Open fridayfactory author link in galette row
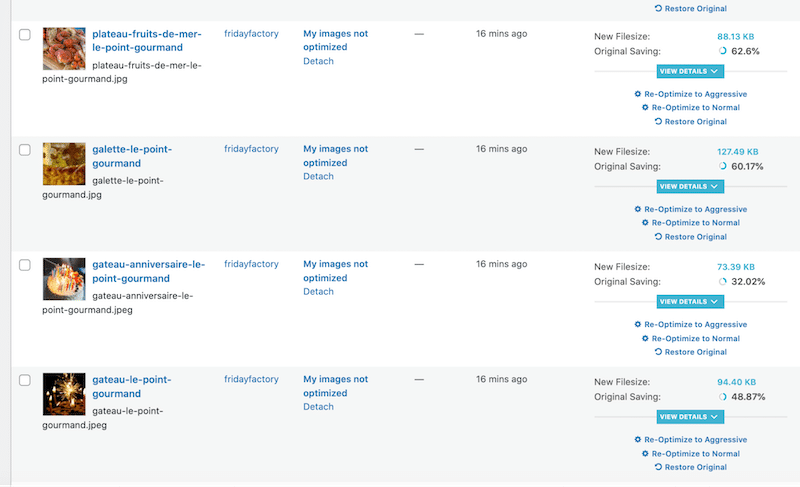This screenshot has height=487, width=800. click(251, 149)
